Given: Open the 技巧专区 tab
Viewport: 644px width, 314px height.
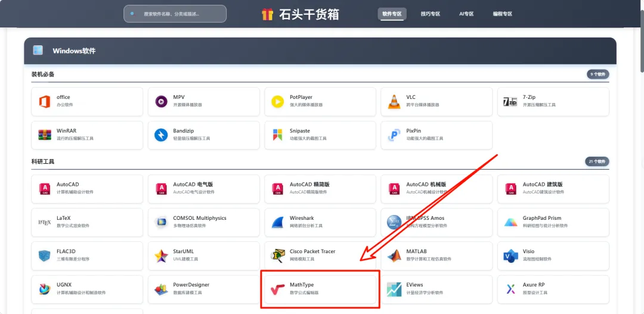Looking at the screenshot, I should pyautogui.click(x=431, y=14).
